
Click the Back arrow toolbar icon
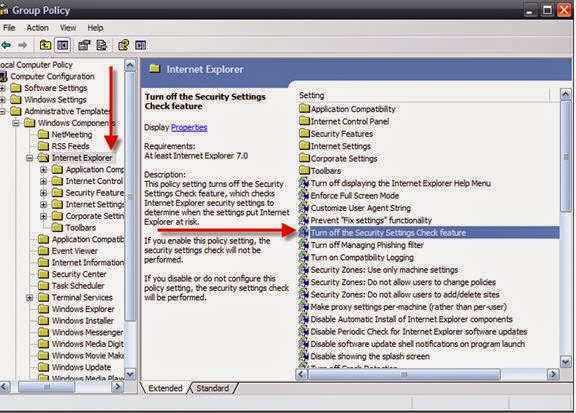[x=6, y=45]
